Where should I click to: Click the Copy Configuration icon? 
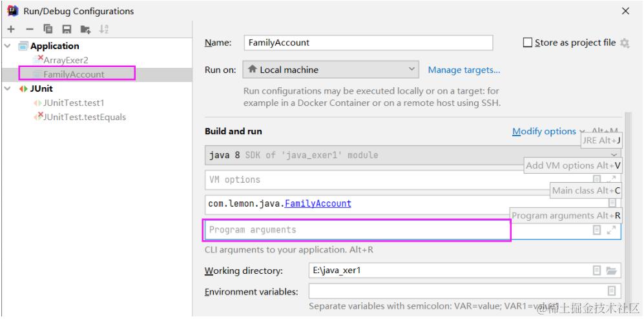coord(48,29)
